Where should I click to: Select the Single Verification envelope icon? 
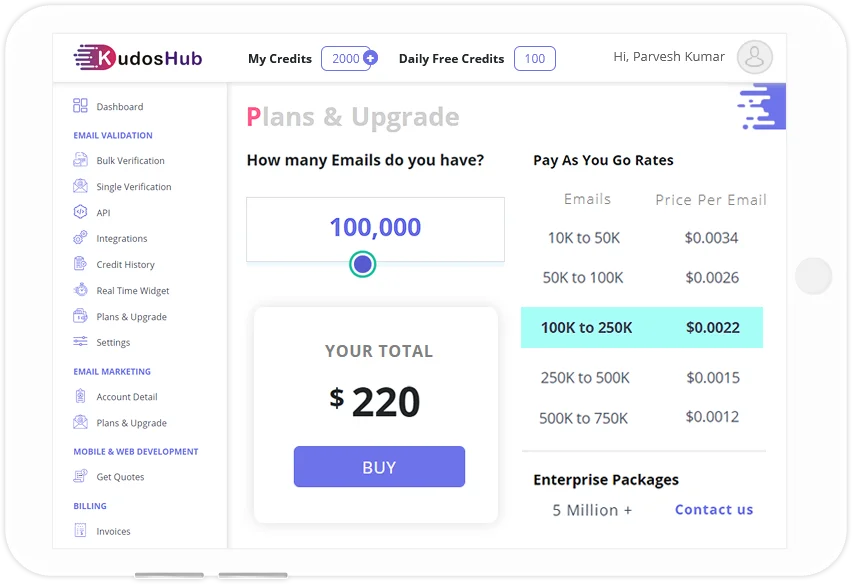pos(80,186)
